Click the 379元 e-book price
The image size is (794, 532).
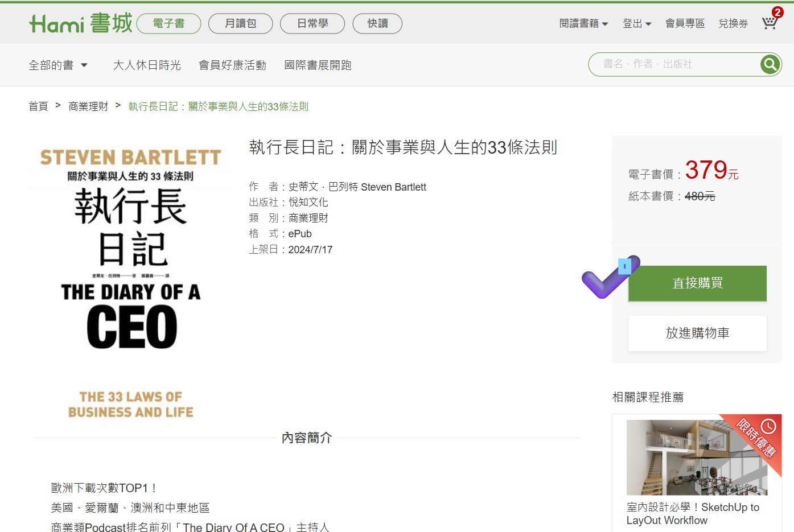711,170
